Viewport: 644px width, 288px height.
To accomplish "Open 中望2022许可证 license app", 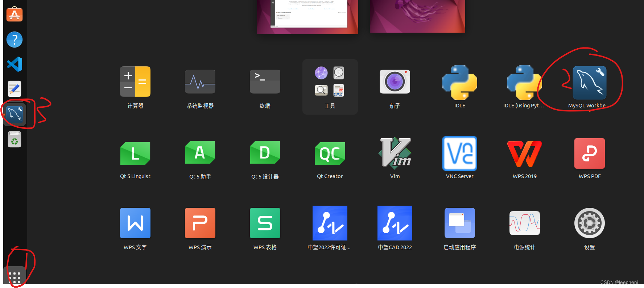I will 330,223.
